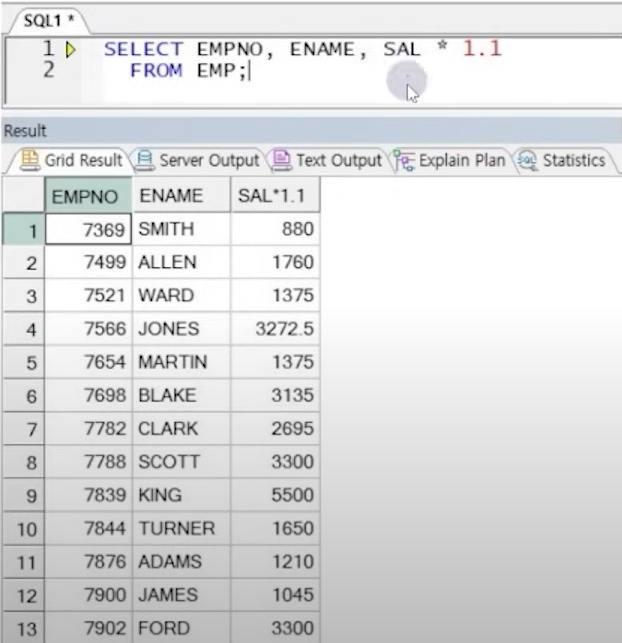622x643 pixels.
Task: Select the BLAKE name cell
Action: [182, 395]
